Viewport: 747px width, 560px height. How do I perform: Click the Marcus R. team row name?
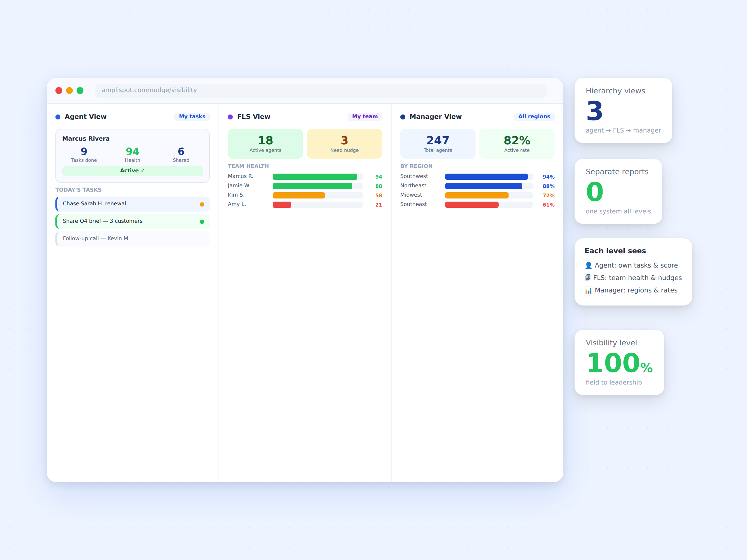[x=241, y=176]
